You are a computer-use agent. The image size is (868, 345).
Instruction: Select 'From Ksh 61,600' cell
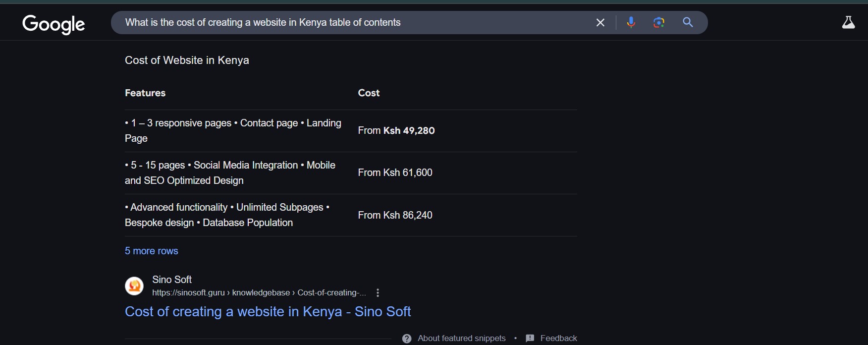395,172
